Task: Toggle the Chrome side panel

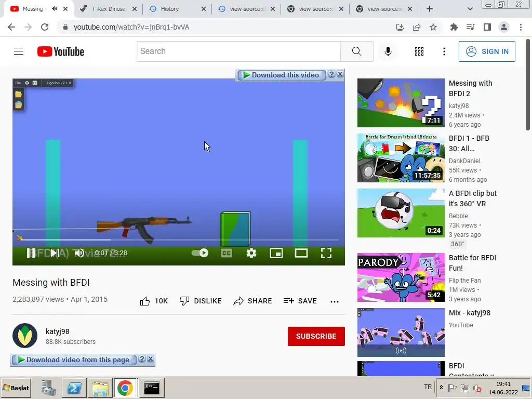Action: [487, 27]
